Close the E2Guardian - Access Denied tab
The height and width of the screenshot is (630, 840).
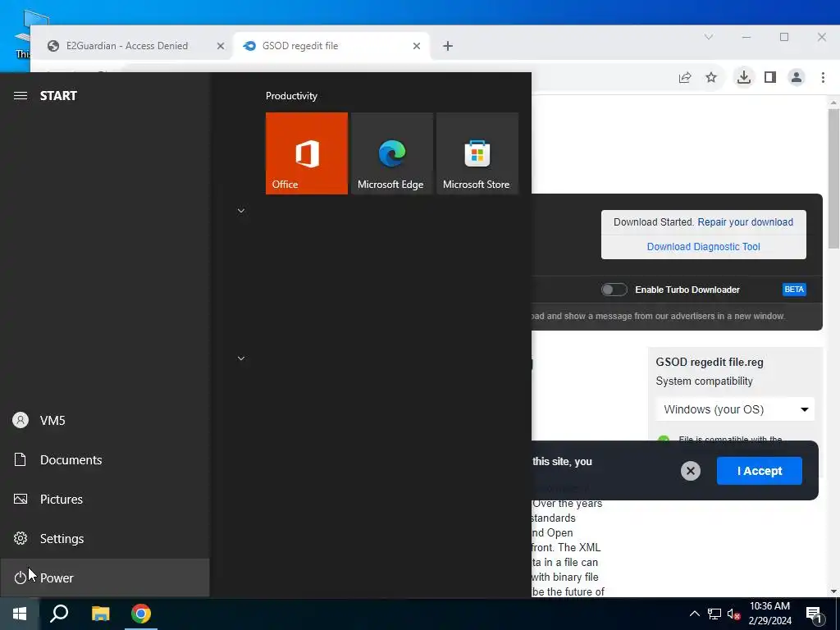click(x=220, y=46)
